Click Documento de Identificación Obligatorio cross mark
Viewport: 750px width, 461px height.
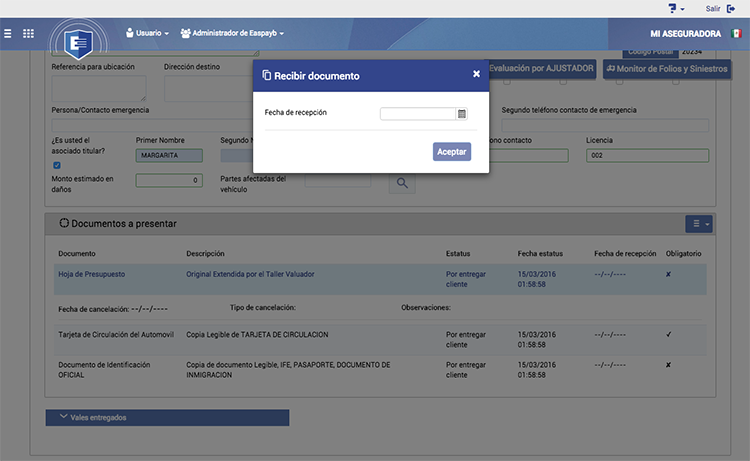pyautogui.click(x=668, y=364)
